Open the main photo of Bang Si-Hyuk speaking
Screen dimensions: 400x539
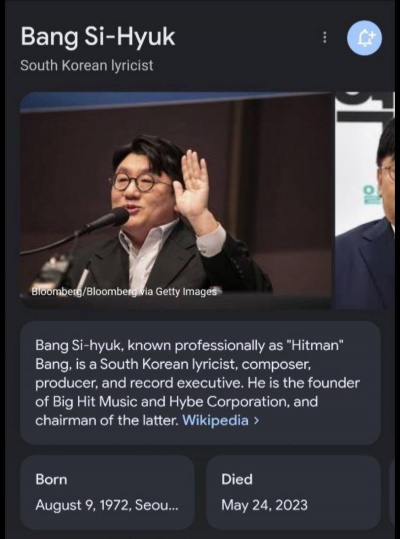click(176, 199)
